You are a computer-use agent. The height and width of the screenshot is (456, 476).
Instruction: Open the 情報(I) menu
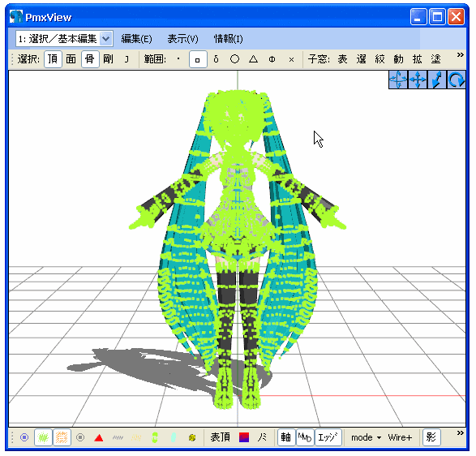[229, 39]
